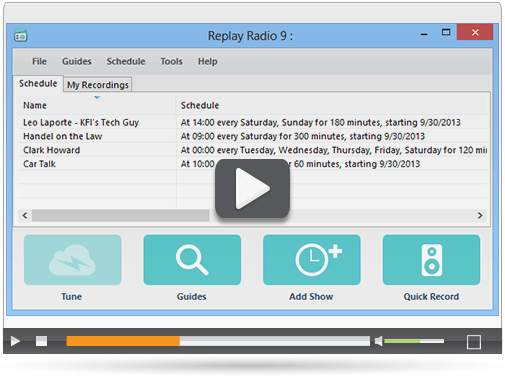Mute audio with the volume speaker icon

[378, 341]
